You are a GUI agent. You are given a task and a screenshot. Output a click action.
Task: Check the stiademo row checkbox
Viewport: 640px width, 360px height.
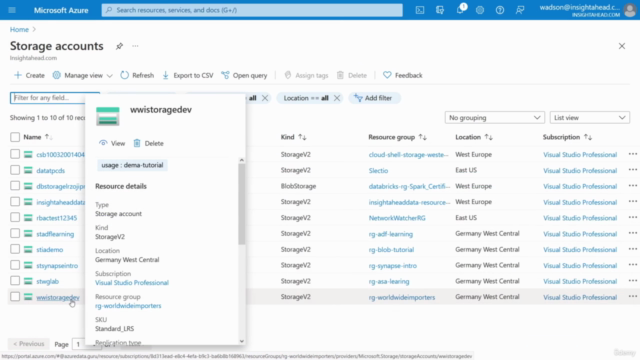pos(15,249)
